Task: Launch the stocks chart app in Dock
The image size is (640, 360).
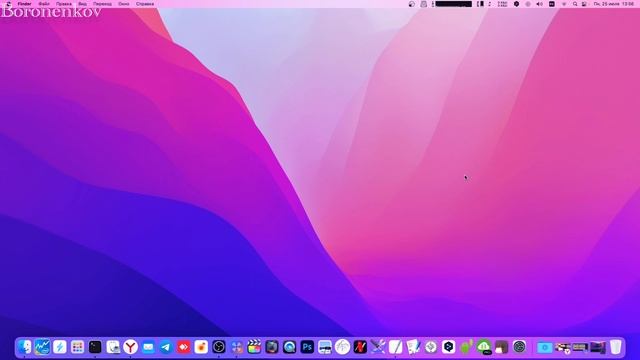Action: 42,347
